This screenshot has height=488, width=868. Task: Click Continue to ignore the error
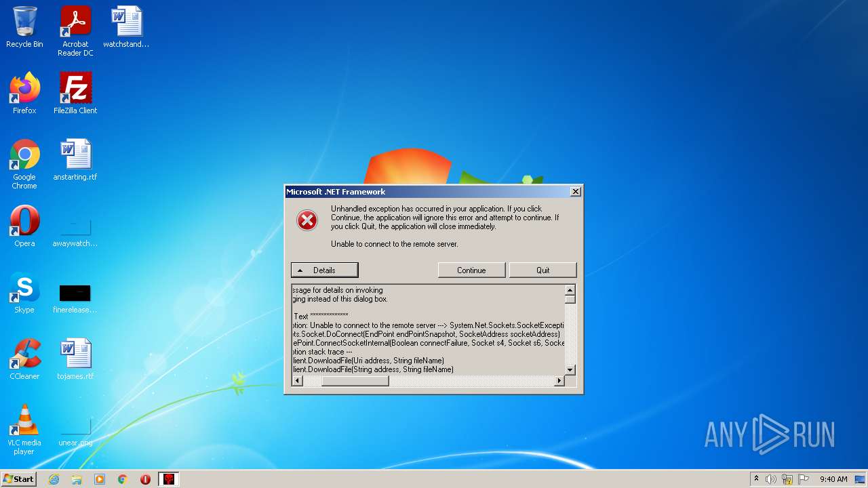coord(471,270)
